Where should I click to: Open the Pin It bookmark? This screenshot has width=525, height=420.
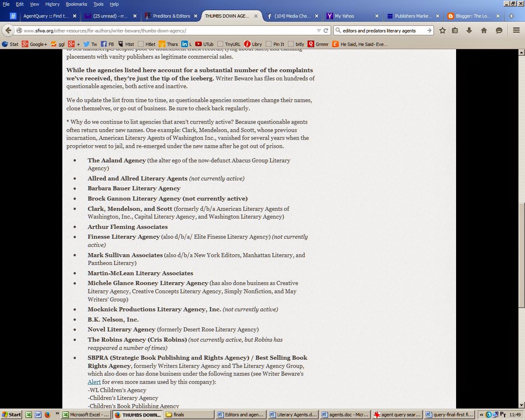tap(275, 44)
